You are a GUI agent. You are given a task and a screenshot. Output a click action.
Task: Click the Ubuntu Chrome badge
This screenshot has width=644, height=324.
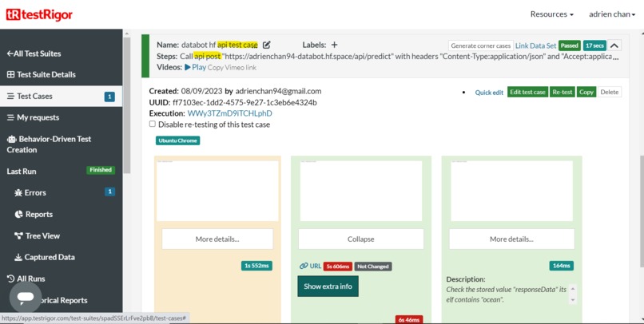click(178, 140)
